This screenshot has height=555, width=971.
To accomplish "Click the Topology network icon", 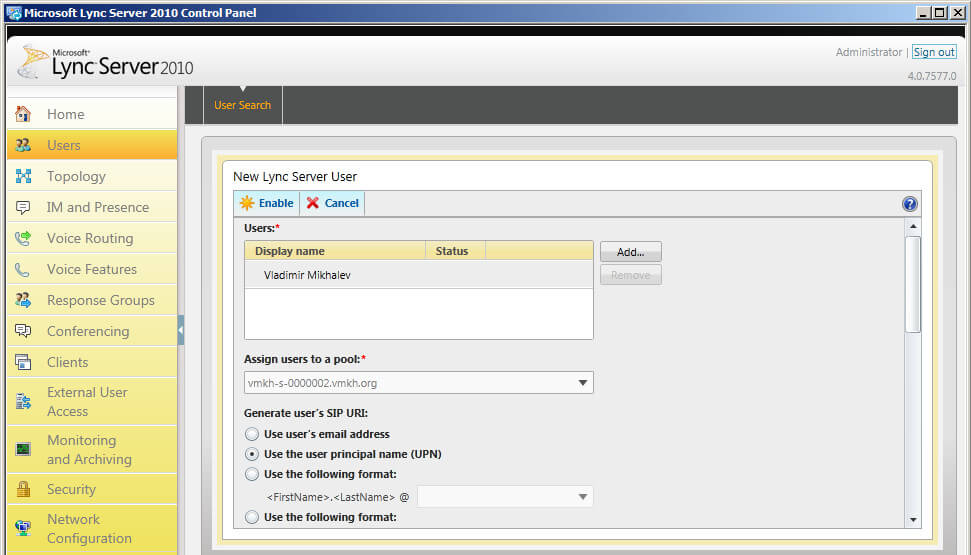I will [23, 176].
